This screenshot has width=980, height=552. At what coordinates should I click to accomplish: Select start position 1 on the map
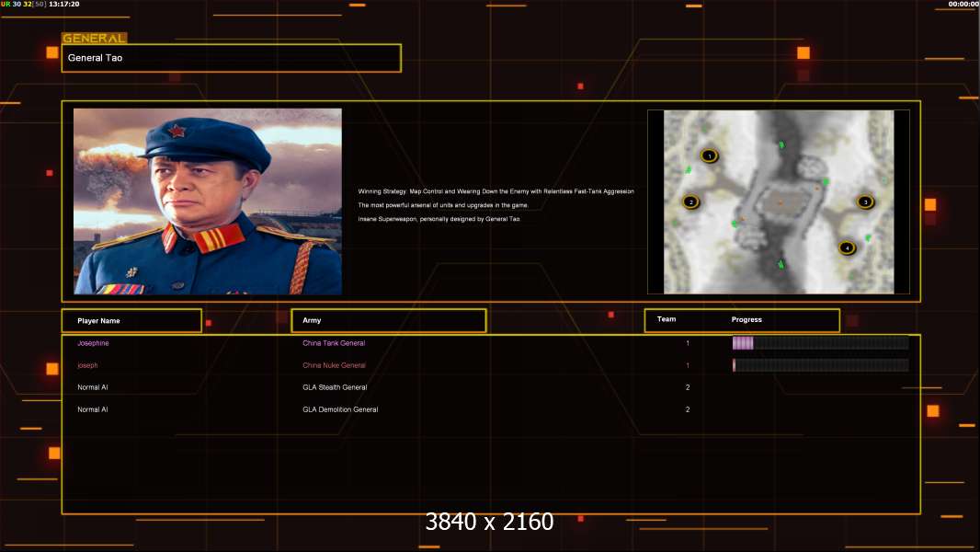pyautogui.click(x=709, y=155)
